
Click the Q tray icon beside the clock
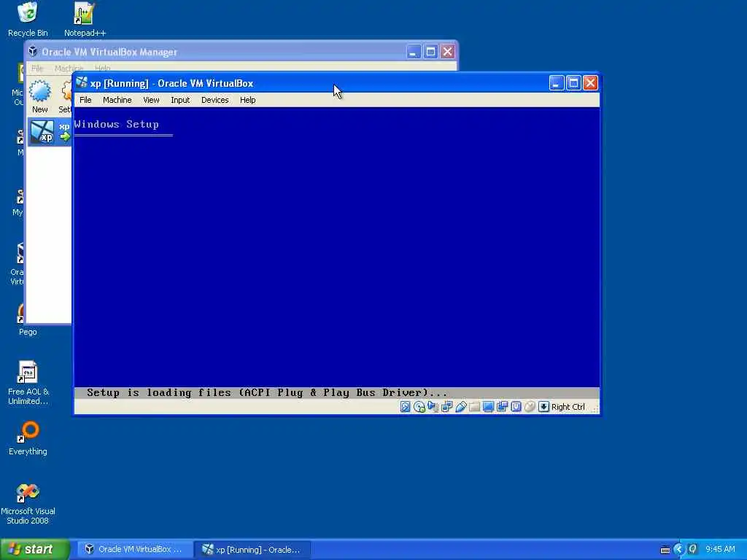(693, 550)
